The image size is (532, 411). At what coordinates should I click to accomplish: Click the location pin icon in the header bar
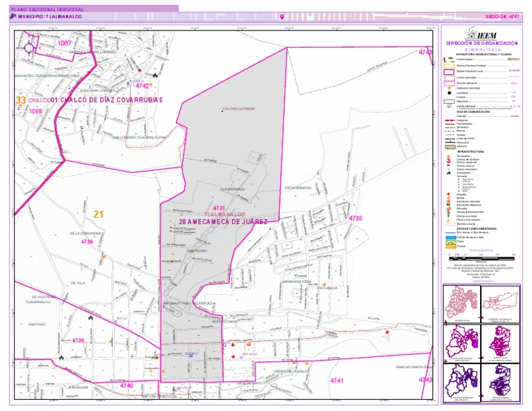coord(282,17)
